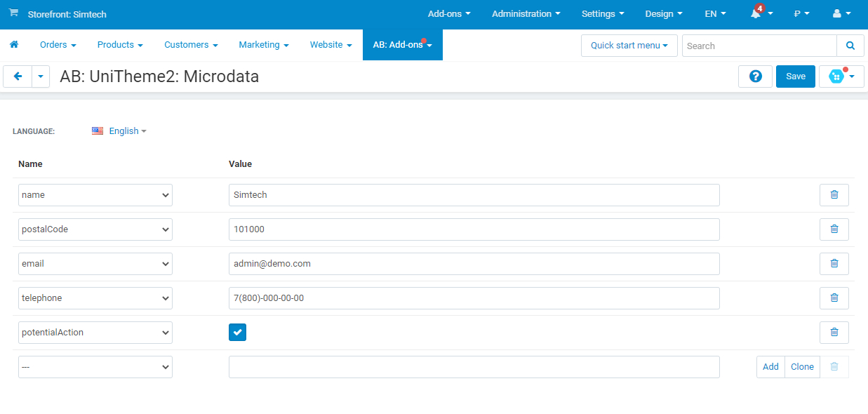Uncheck the potentialAction checkbox
The height and width of the screenshot is (414, 868).
click(237, 333)
